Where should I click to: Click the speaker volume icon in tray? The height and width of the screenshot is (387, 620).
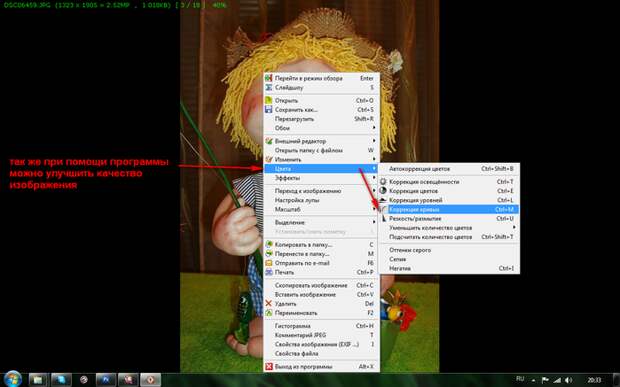pyautogui.click(x=569, y=380)
